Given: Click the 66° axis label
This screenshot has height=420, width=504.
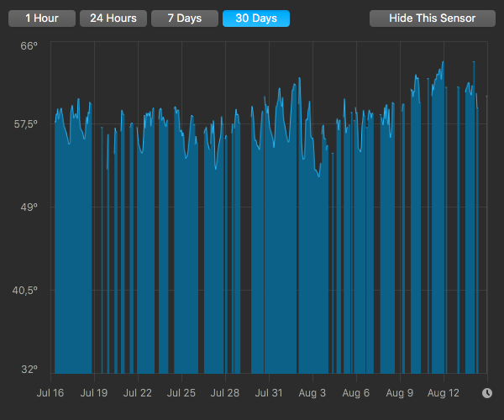Looking at the screenshot, I should point(29,45).
